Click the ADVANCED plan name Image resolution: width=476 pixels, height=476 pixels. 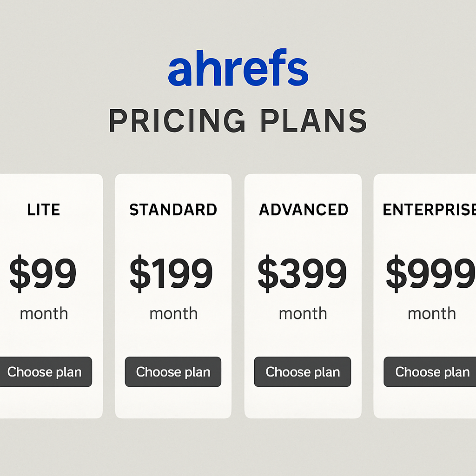[x=304, y=210]
